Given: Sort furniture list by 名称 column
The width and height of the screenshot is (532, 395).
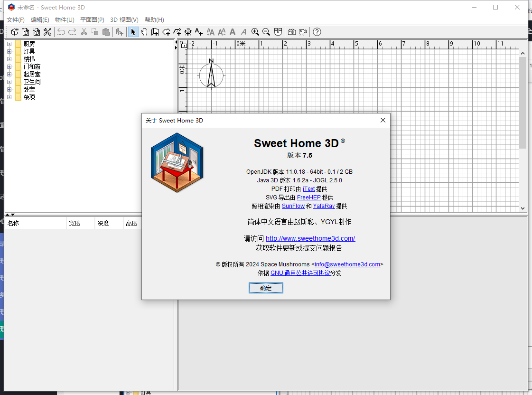Looking at the screenshot, I should [36, 223].
